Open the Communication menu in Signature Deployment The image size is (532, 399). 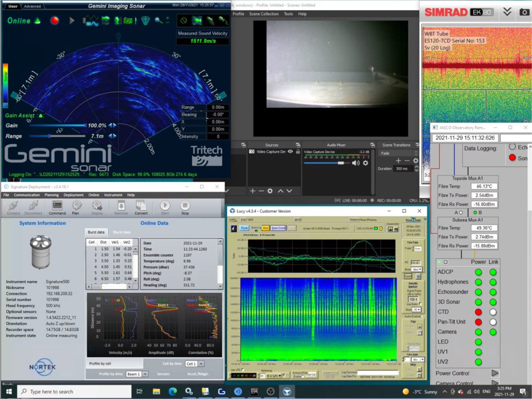(x=27, y=195)
